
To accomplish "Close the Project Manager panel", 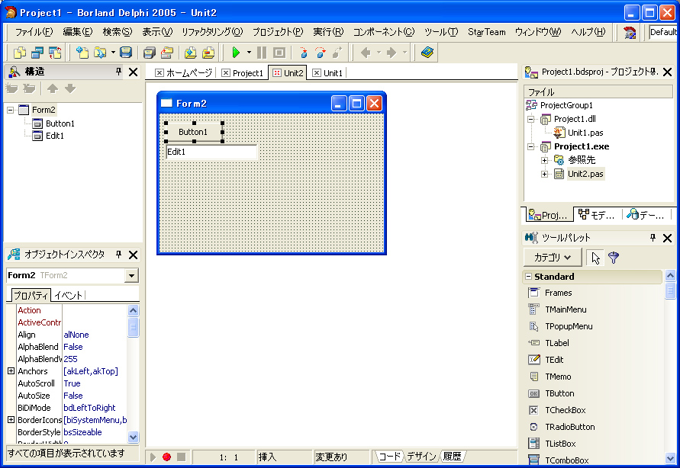I will click(667, 72).
